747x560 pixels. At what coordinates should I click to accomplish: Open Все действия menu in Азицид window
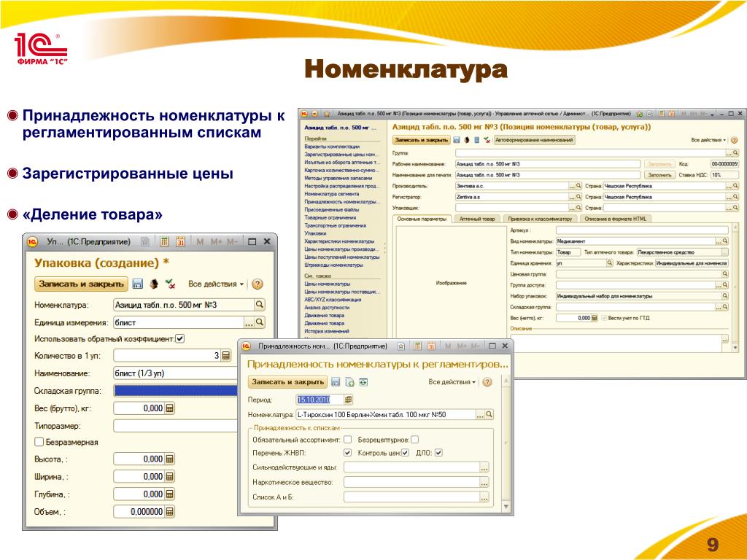tap(708, 140)
